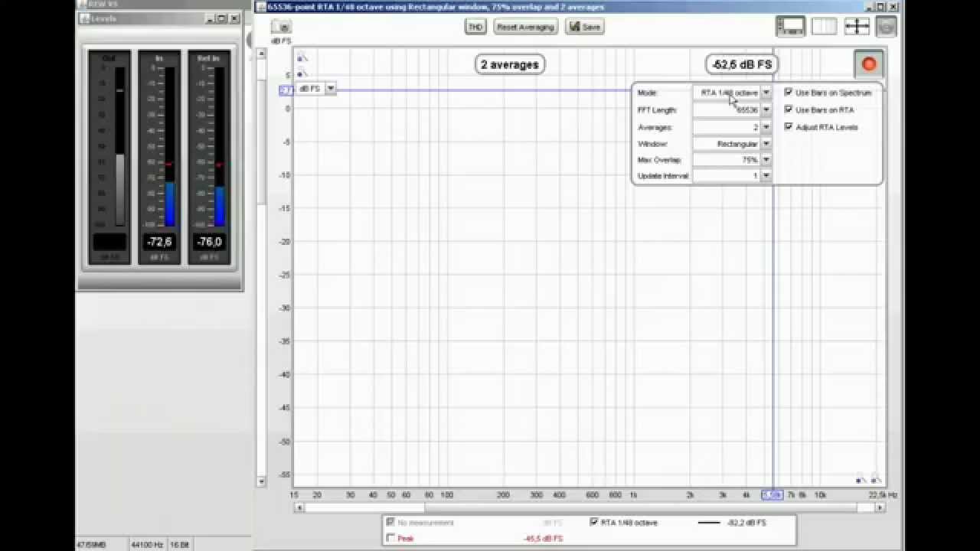Click horizontal scrollbar left arrow
Screen dimensions: 980x551
[x=299, y=507]
